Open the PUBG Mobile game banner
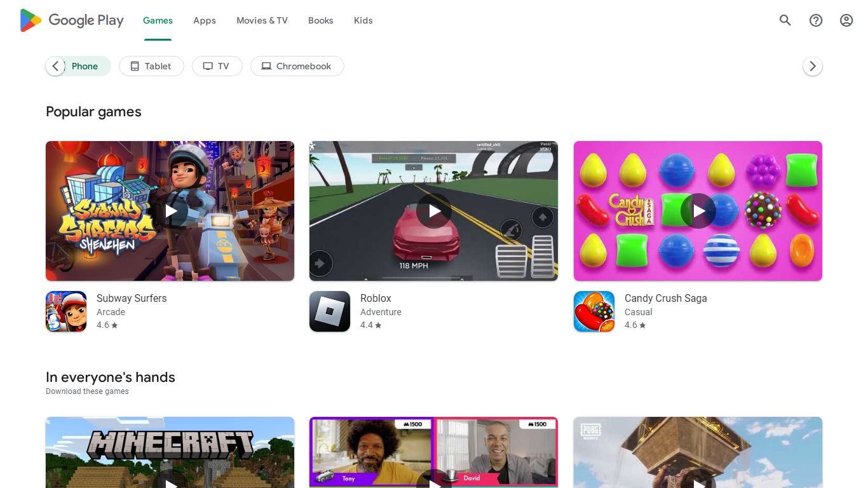Image resolution: width=868 pixels, height=488 pixels. pyautogui.click(x=698, y=452)
